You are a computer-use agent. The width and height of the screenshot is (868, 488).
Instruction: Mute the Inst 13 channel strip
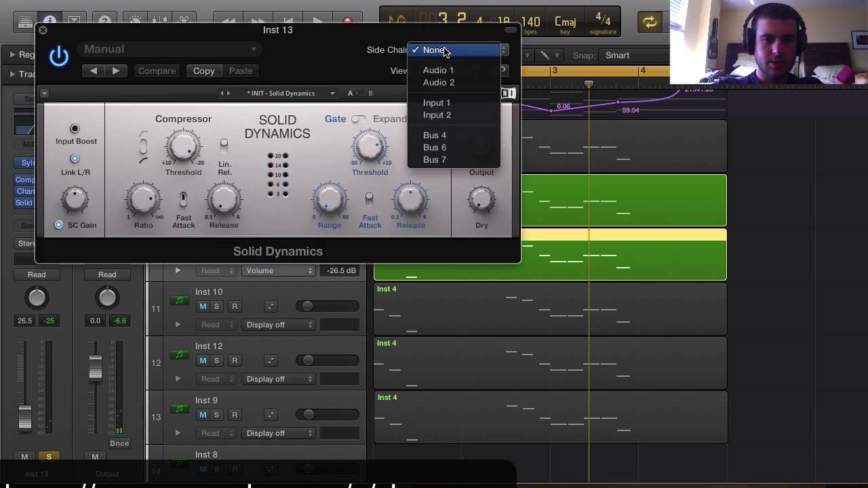24,457
